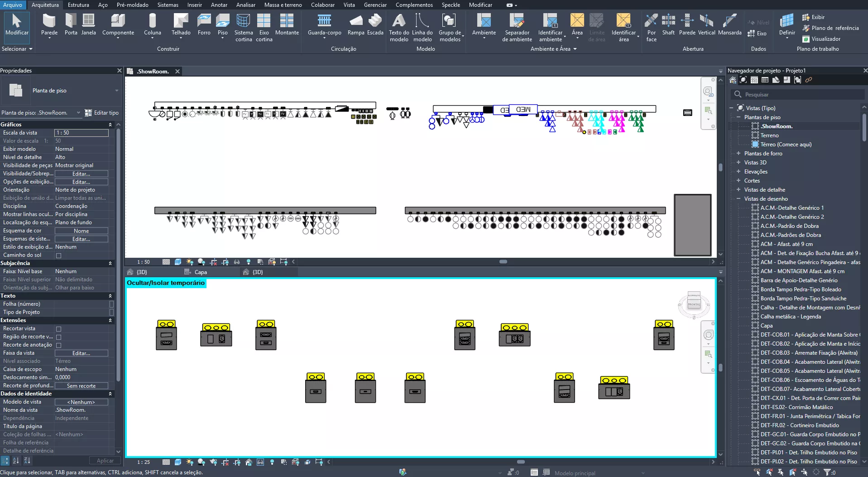Viewport: 868px width, 477px height.
Task: Check the Recorte de anotação box
Action: coord(58,345)
